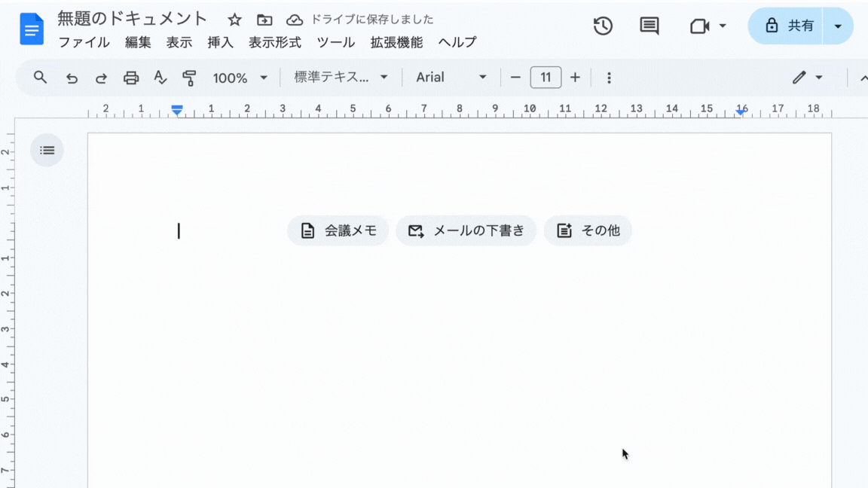Rename the 無題のドキュメント title
The width and height of the screenshot is (868, 488).
[133, 19]
